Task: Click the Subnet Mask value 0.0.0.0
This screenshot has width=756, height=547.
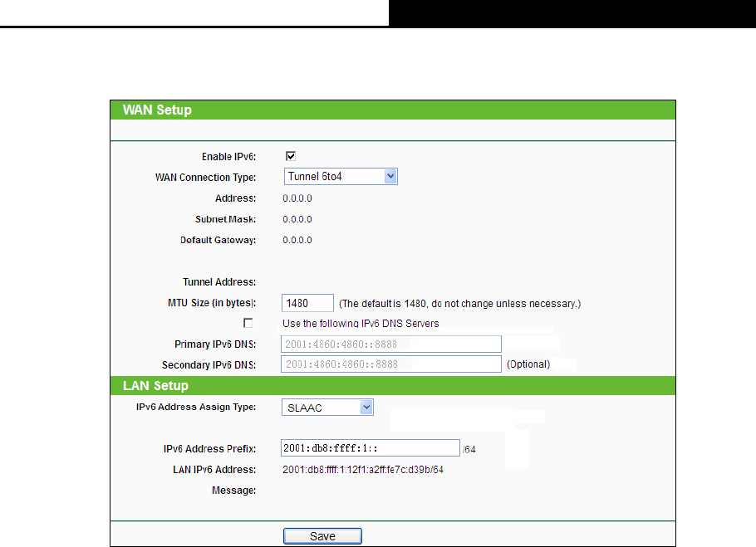Action: tap(297, 220)
